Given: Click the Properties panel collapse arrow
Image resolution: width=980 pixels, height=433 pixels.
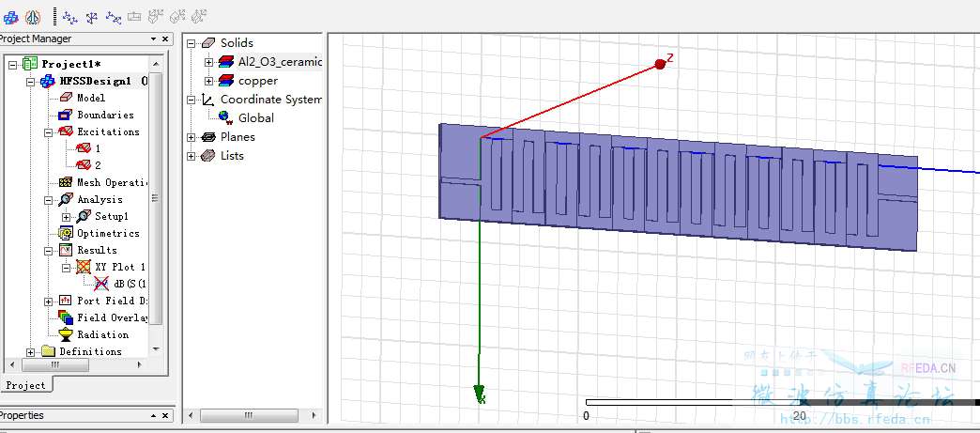Looking at the screenshot, I should tap(154, 415).
